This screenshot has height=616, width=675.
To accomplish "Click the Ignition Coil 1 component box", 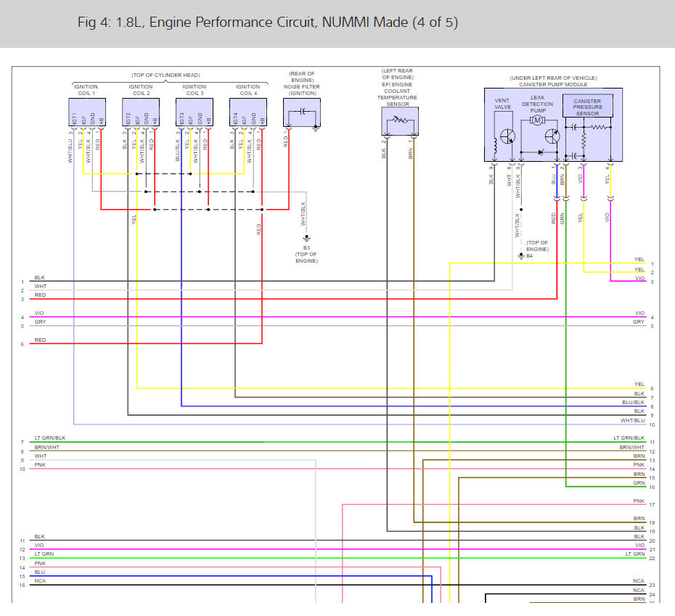I will (87, 112).
